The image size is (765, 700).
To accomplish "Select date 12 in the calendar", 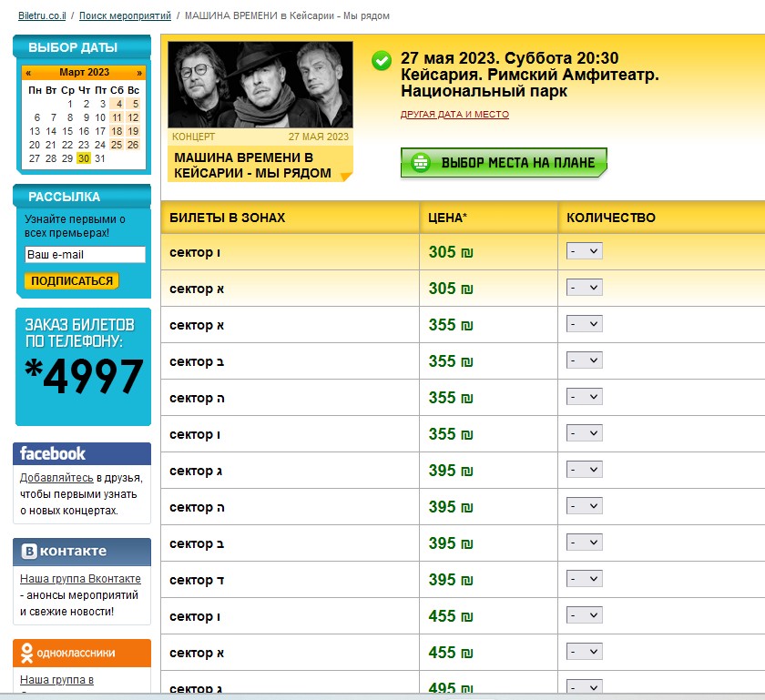I will tap(134, 117).
